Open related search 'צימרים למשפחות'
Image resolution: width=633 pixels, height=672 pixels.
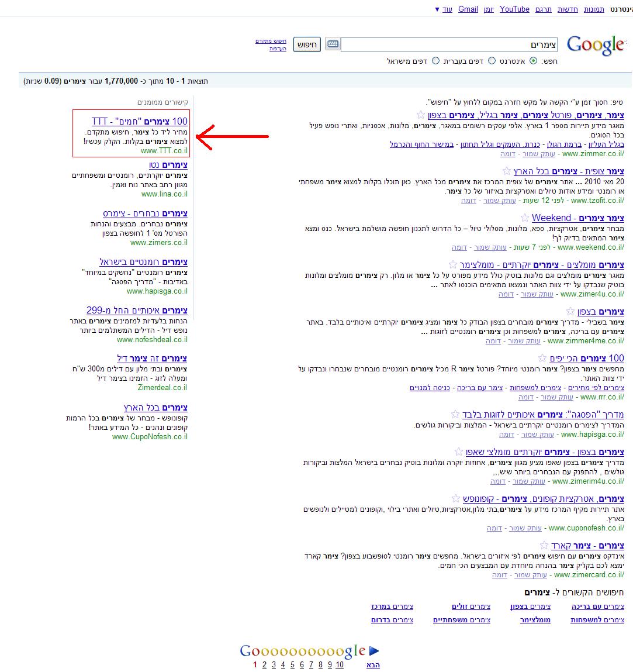point(597,620)
